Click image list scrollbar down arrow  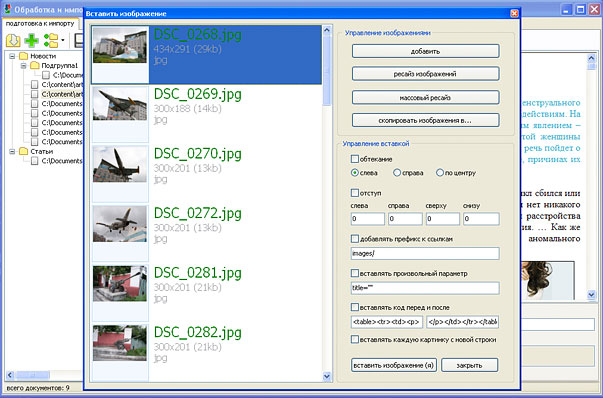point(327,376)
